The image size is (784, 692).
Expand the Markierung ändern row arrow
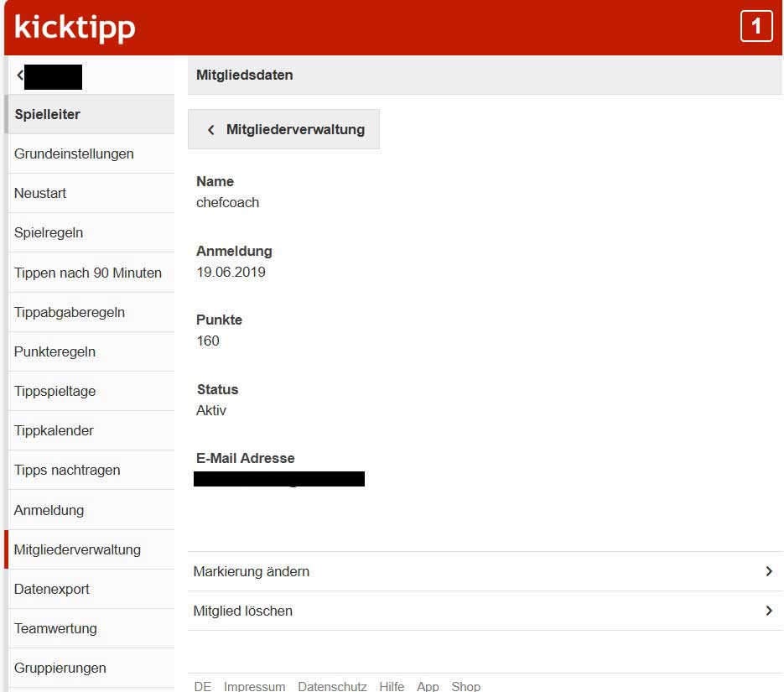pyautogui.click(x=768, y=571)
